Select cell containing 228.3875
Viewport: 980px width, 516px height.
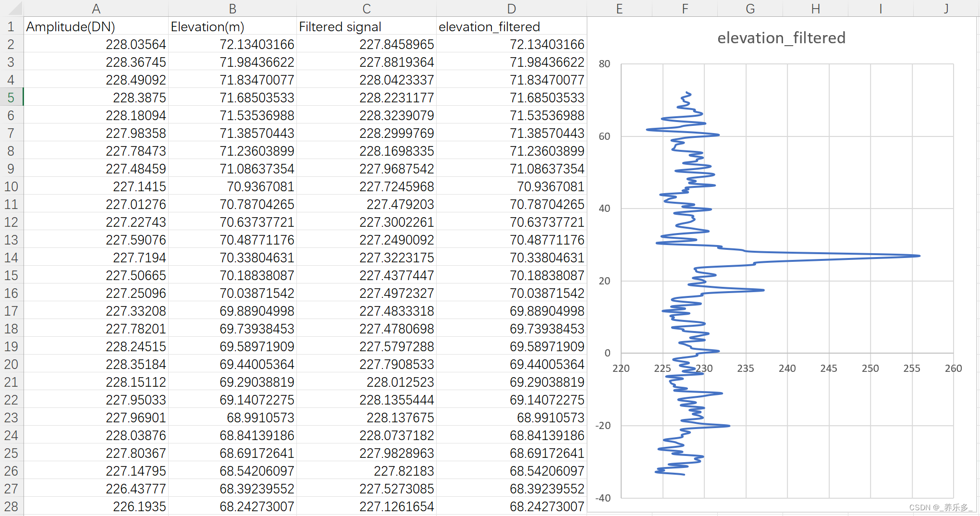[x=96, y=98]
